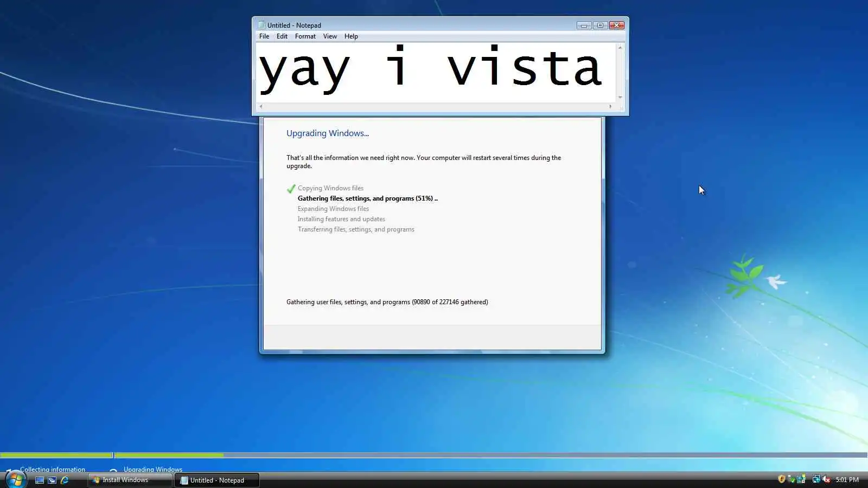The width and height of the screenshot is (868, 488).
Task: Click Notepad's vertical scrollbar down arrow
Action: [x=620, y=98]
